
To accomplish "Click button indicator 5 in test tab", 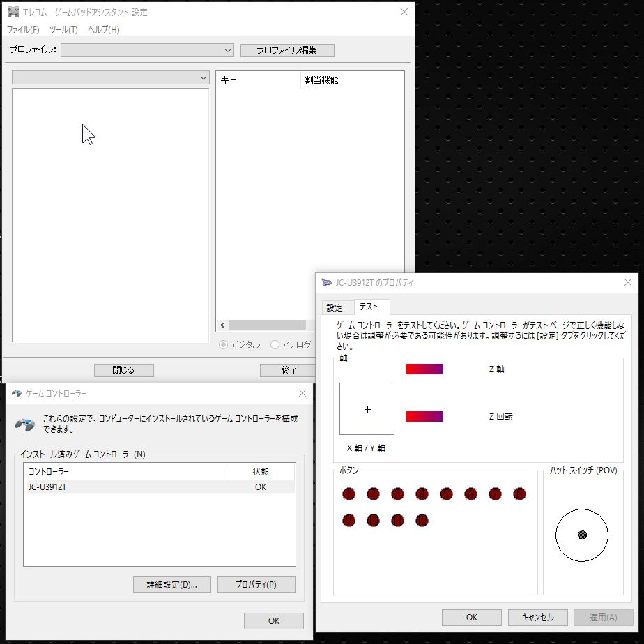I will (x=446, y=493).
